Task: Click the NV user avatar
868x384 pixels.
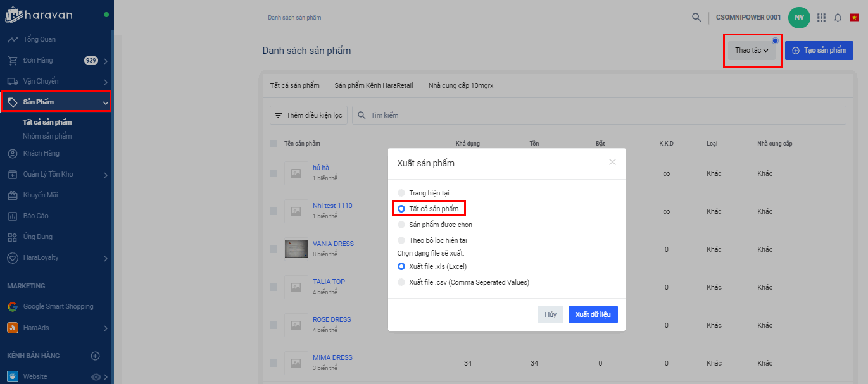Action: point(799,18)
